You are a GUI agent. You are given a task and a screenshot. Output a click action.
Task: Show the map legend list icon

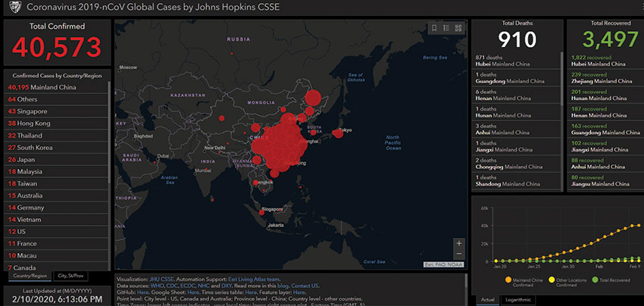coord(446,28)
